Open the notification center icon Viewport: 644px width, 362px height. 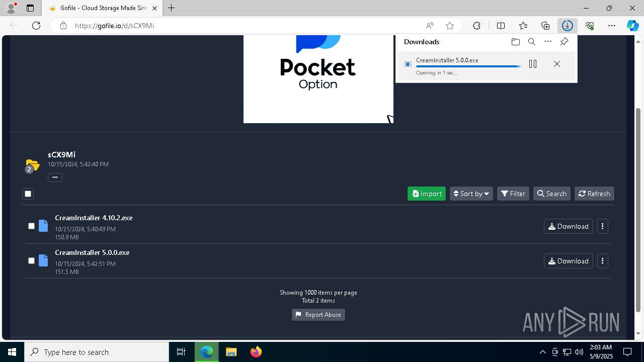627,352
